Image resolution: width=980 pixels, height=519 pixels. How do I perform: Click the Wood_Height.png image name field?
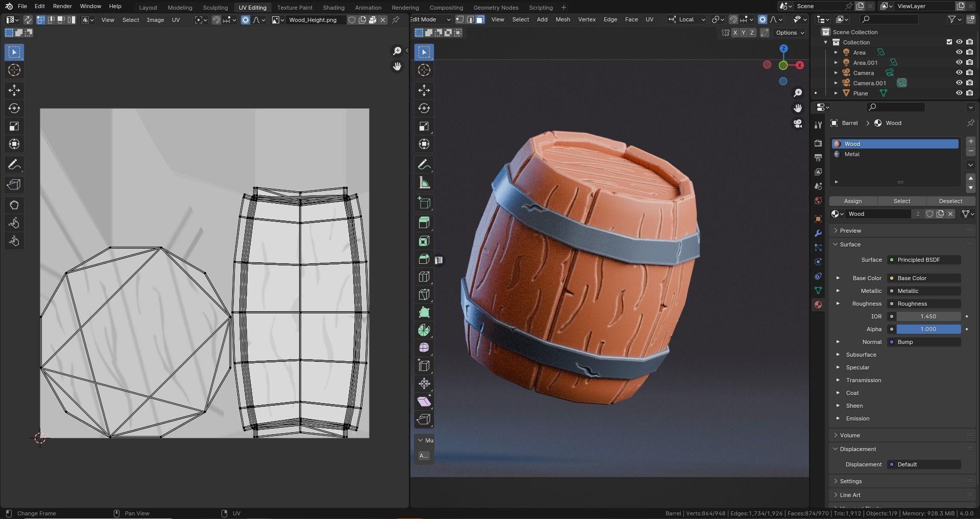pos(316,20)
